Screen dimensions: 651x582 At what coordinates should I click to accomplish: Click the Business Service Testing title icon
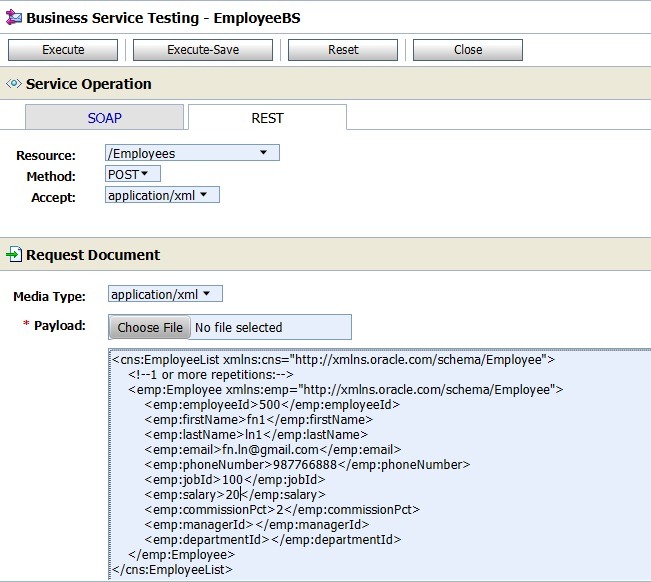13,18
